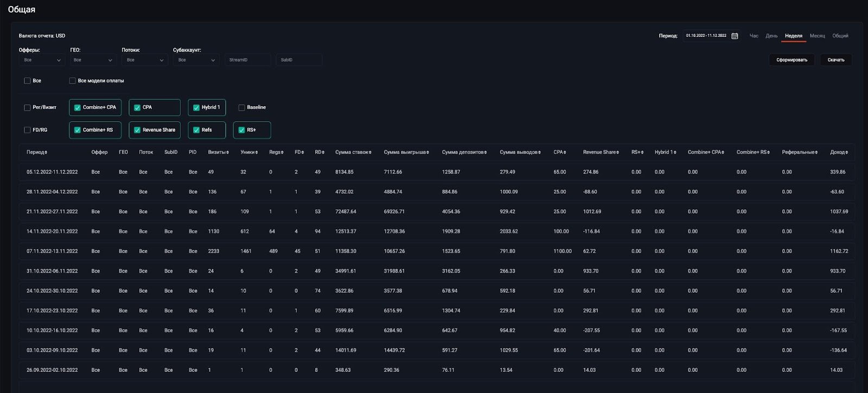Uncheck the Refs checkbox
The height and width of the screenshot is (393, 868).
(x=196, y=130)
